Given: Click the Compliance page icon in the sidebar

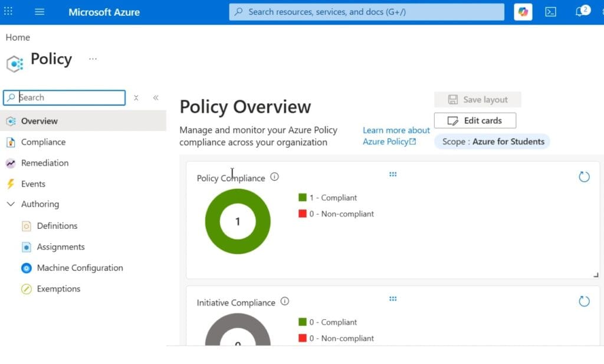Looking at the screenshot, I should click(11, 142).
